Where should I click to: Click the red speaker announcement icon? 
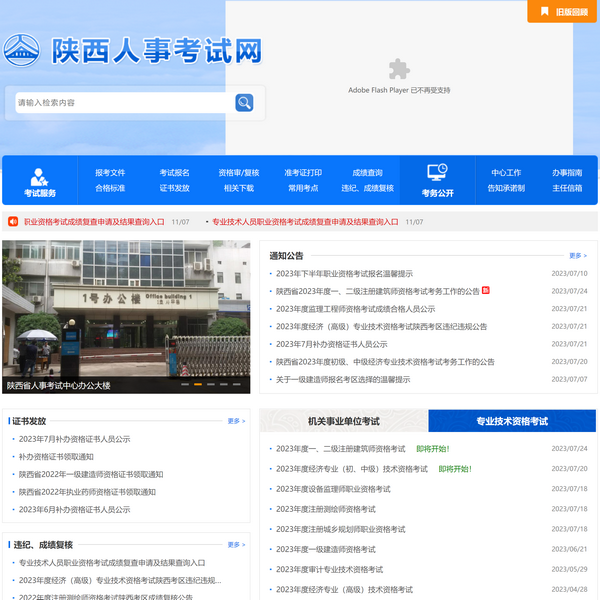coord(13,222)
